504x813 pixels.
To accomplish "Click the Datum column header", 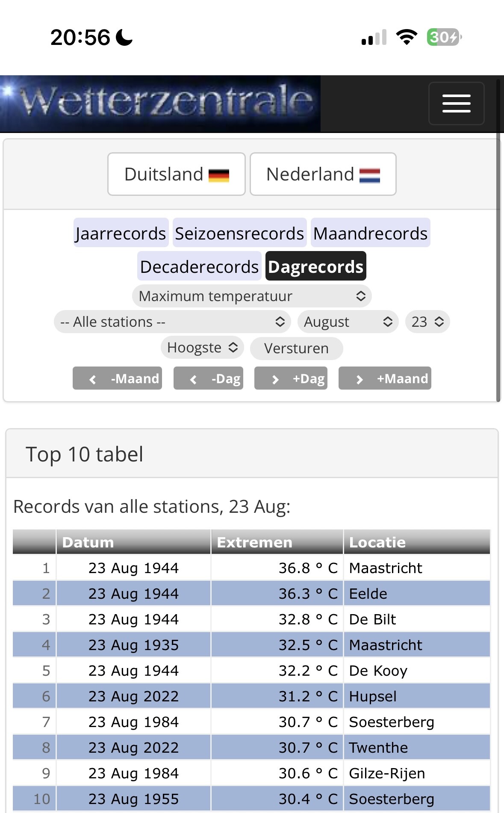I will point(133,542).
